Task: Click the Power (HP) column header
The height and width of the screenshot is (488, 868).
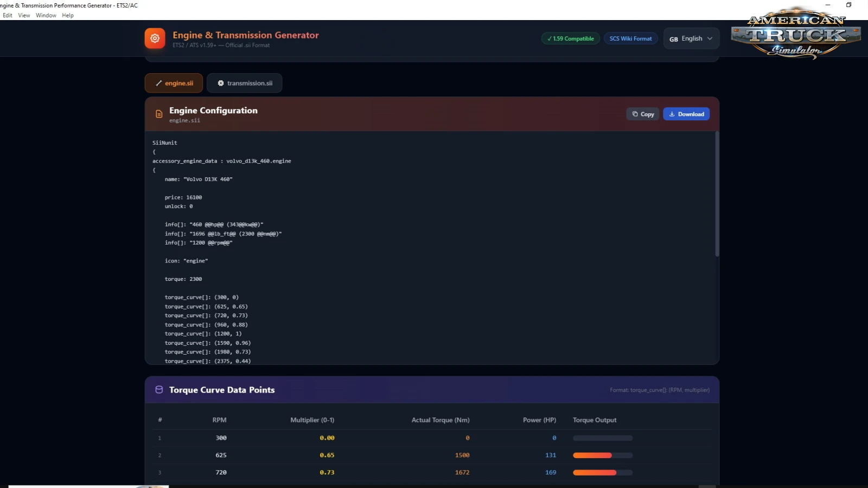Action: point(539,420)
